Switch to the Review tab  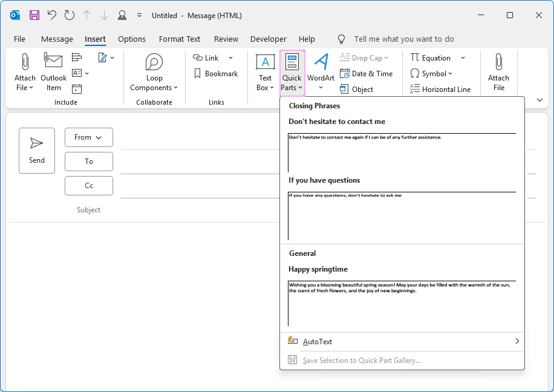point(226,39)
